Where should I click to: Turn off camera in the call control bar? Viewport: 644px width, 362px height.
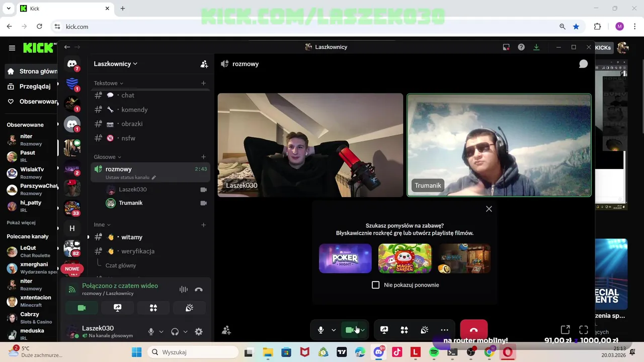click(350, 330)
